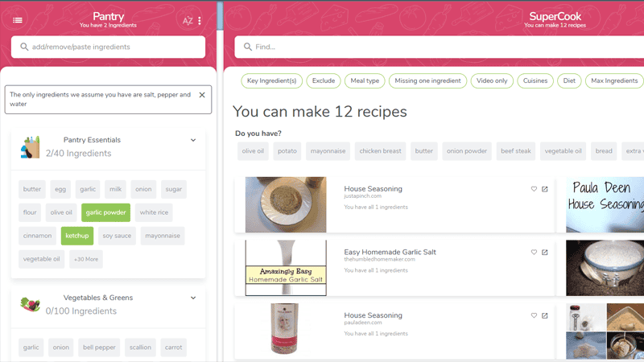Favorite the justapinch.com House Seasoning recipe
The height and width of the screenshot is (362, 644).
click(x=534, y=189)
